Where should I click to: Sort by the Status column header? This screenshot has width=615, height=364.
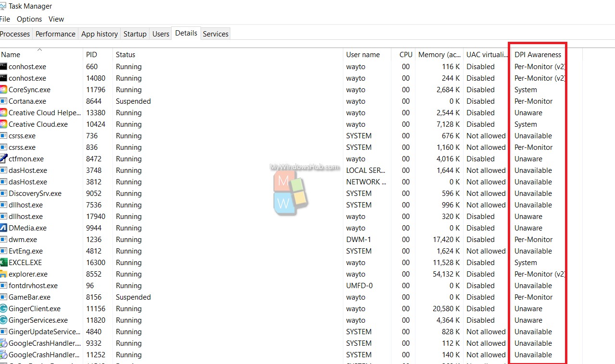[x=228, y=54]
